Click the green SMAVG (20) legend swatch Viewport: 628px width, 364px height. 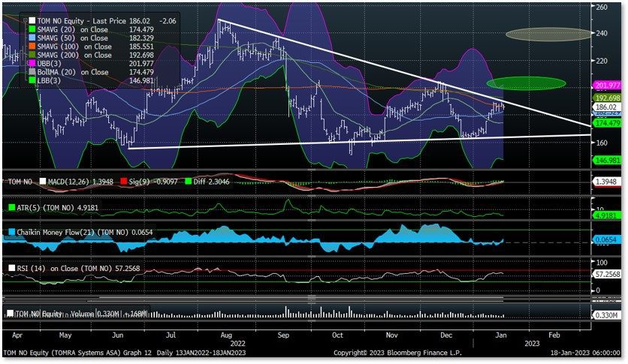(x=32, y=29)
